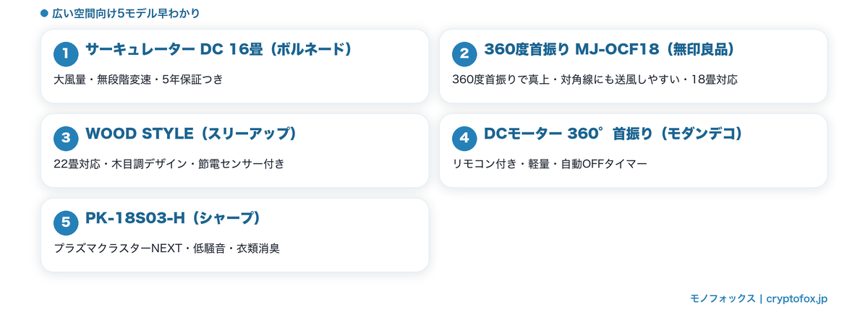This screenshot has width=868, height=320.
Task: Click the number 2 circle badge
Action: tap(464, 53)
